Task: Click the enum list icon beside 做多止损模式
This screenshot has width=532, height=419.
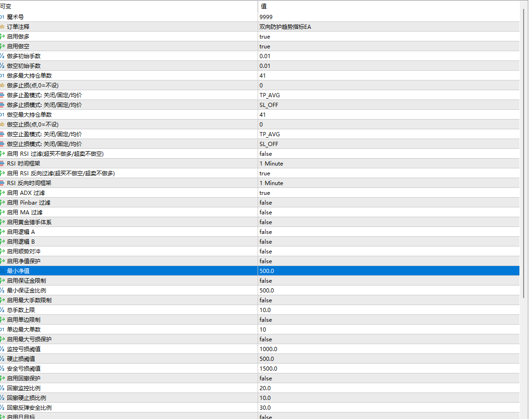Action: 2,105
